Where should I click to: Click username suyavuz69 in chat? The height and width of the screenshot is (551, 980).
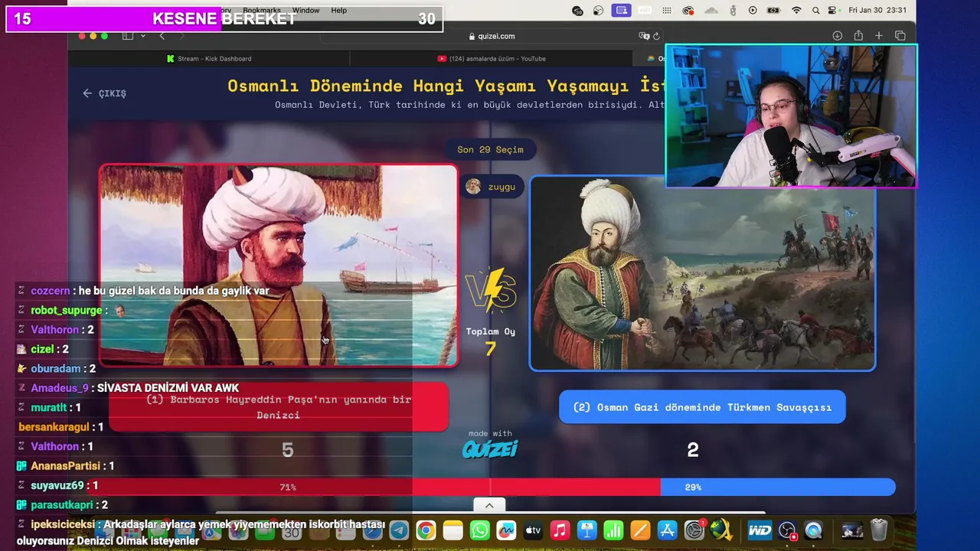coord(57,485)
